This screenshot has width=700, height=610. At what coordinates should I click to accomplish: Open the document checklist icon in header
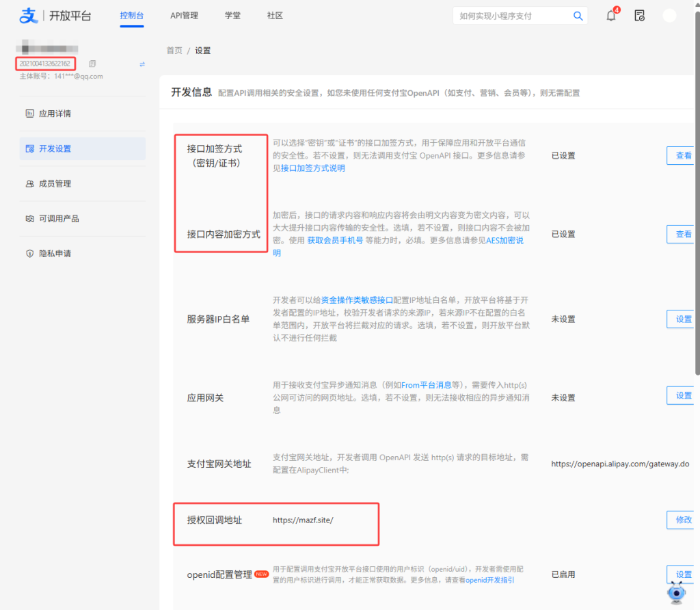click(639, 16)
